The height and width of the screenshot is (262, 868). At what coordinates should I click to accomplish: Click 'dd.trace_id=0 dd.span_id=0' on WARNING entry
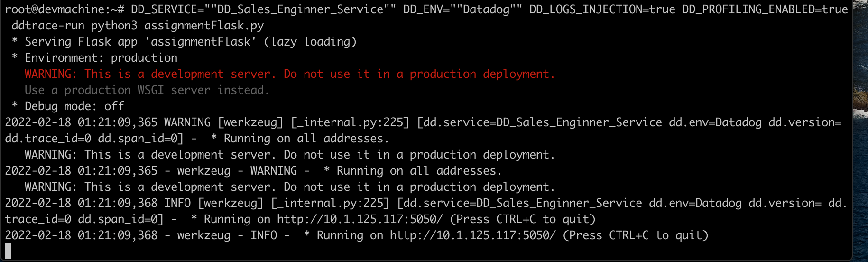click(94, 139)
